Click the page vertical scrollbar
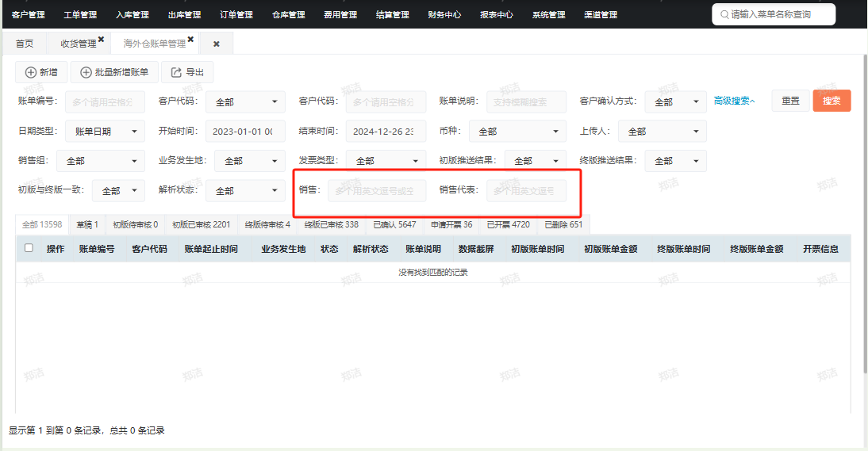The width and height of the screenshot is (868, 451). tap(866, 212)
